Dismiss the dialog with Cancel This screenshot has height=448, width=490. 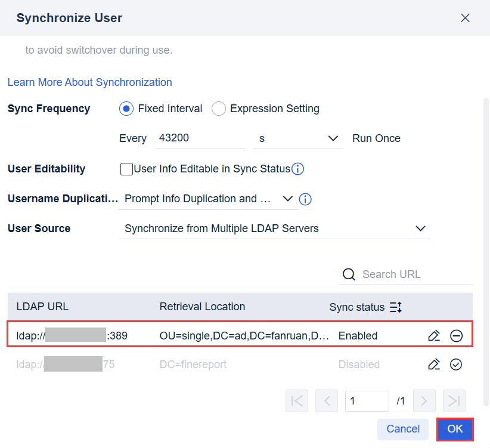(x=402, y=429)
